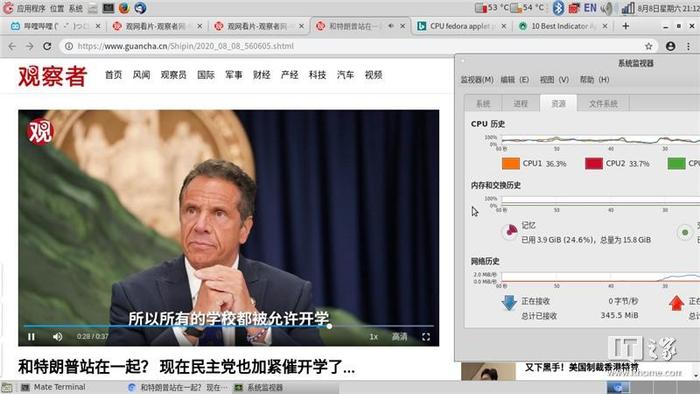Open the 军事 navigation link
Screen dimensions: 700x394
coord(233,75)
